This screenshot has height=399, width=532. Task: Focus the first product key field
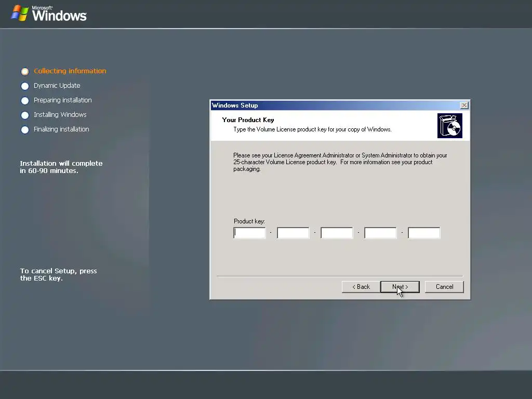pos(250,233)
